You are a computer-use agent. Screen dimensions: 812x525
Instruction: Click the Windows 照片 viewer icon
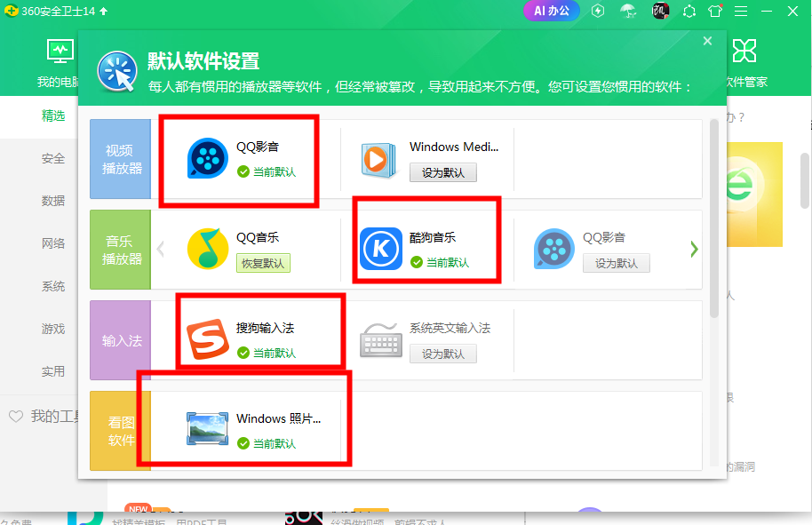coord(208,429)
